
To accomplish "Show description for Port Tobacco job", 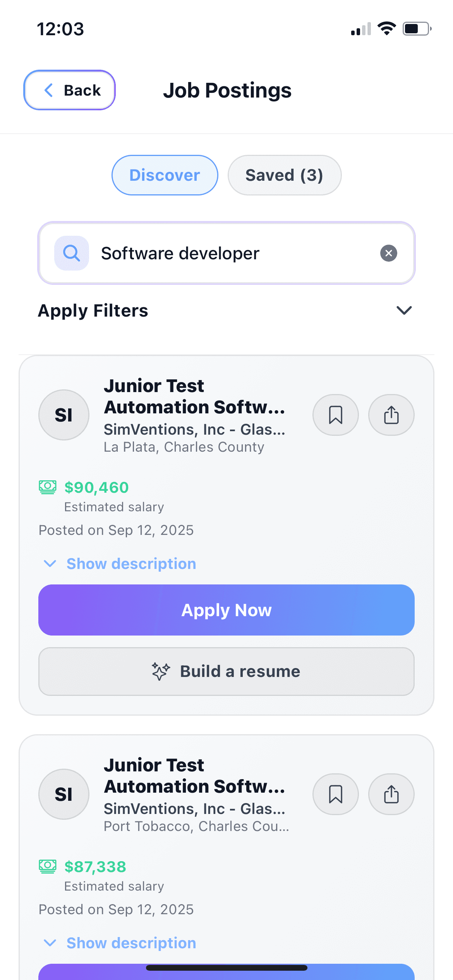I will tap(131, 943).
